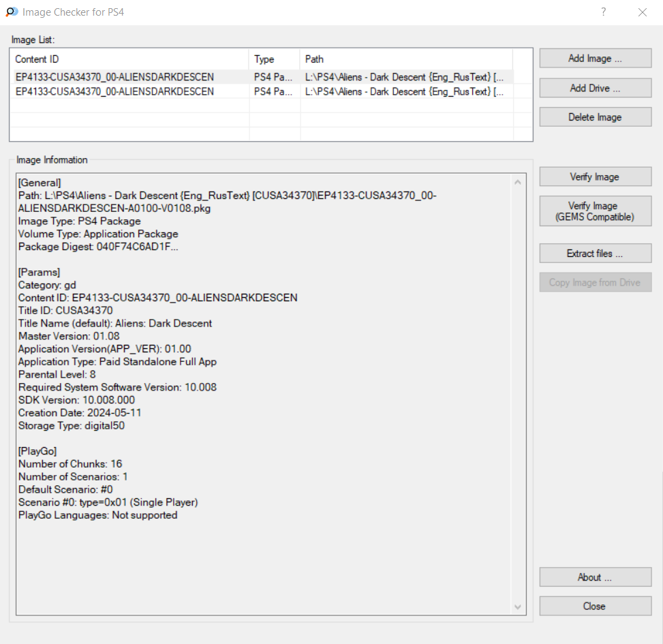This screenshot has height=644, width=663.
Task: Click the Package Digest line
Action: click(x=98, y=247)
